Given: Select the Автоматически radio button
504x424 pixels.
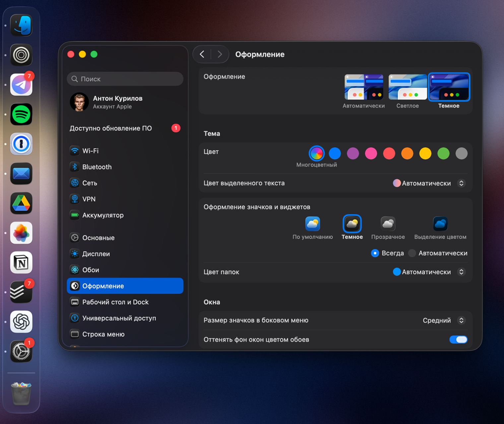Looking at the screenshot, I should click(x=412, y=253).
